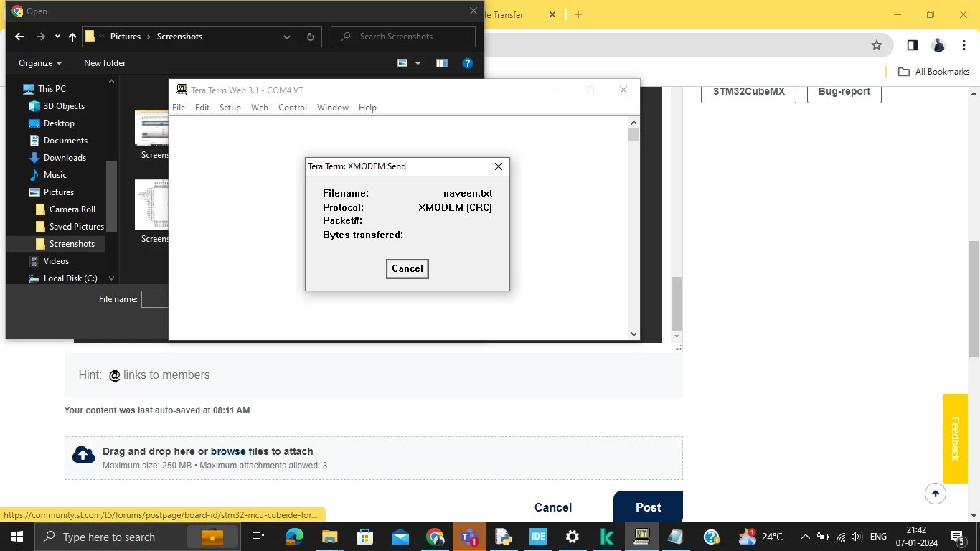980x551 pixels.
Task: Click the Search Screenshots field
Action: point(403,37)
